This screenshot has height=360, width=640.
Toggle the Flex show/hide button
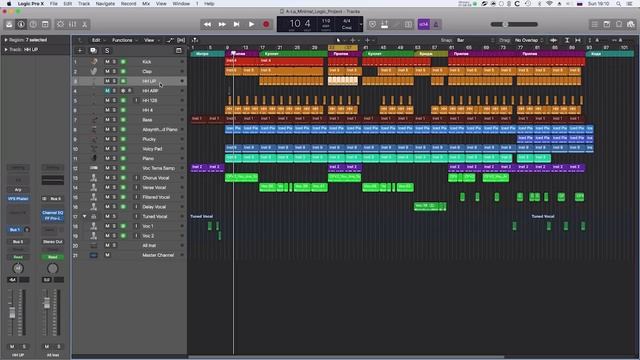(181, 40)
